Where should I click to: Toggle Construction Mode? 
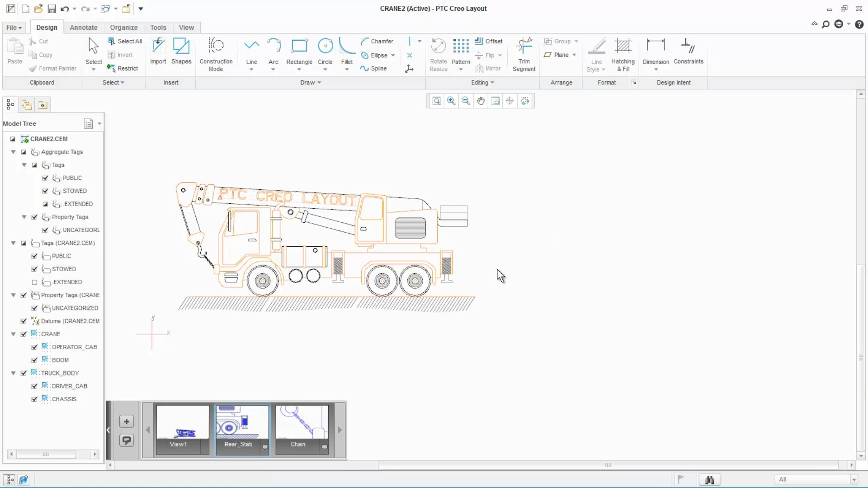pos(216,54)
